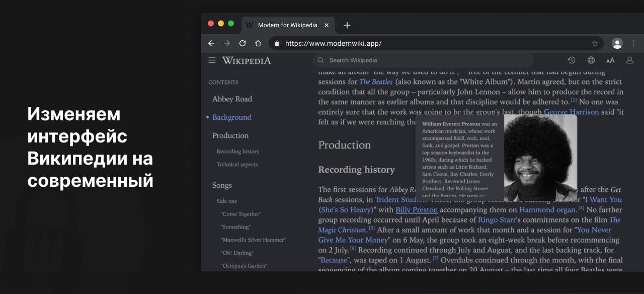Reload the page in browser
The width and height of the screenshot is (644, 294).
[243, 43]
